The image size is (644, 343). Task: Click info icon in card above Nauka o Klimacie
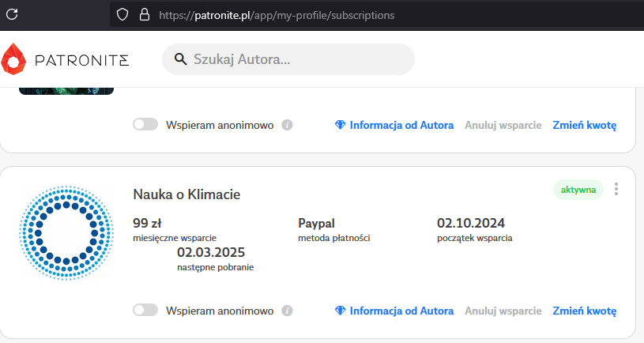click(288, 125)
